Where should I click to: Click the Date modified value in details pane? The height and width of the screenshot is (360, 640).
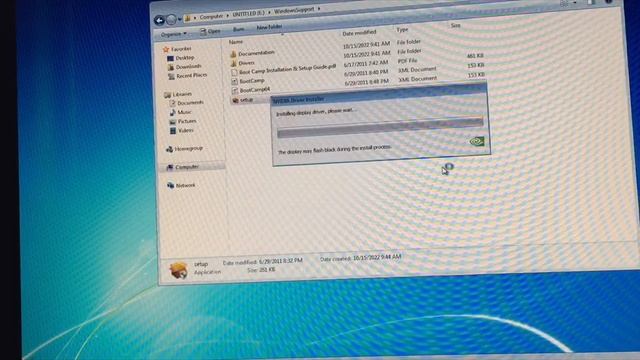pos(280,261)
